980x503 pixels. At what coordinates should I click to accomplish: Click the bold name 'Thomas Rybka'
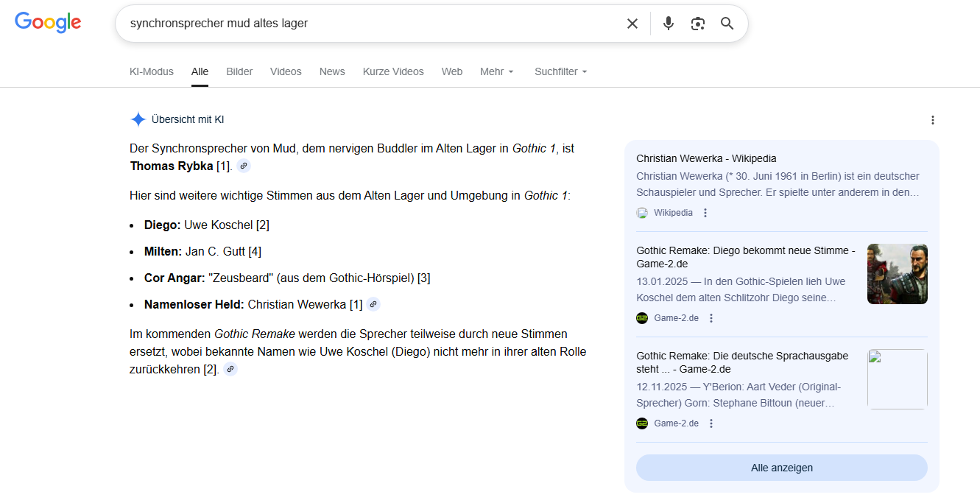click(172, 166)
